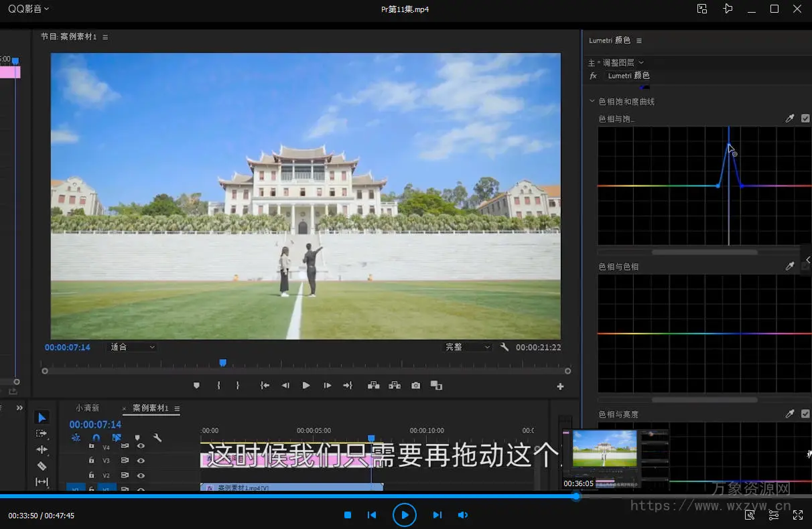Click the Export Frame camera icon

coord(415,386)
